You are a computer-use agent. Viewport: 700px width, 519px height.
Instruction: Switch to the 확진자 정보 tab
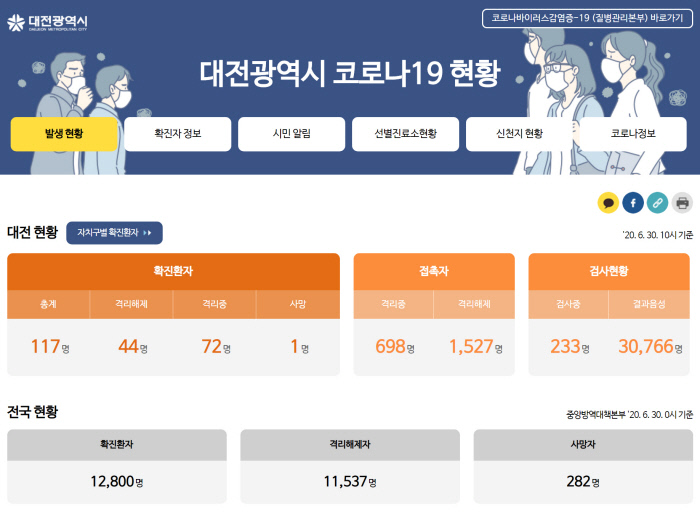tap(178, 134)
